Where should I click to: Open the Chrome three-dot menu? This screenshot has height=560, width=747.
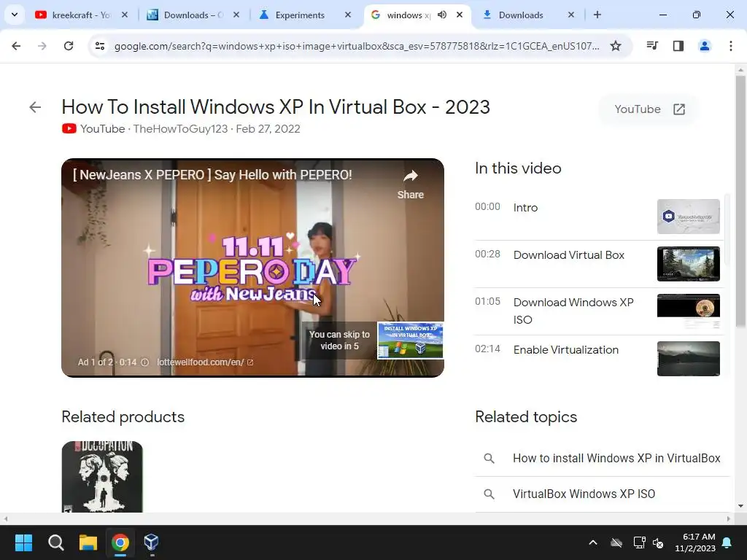click(x=731, y=46)
